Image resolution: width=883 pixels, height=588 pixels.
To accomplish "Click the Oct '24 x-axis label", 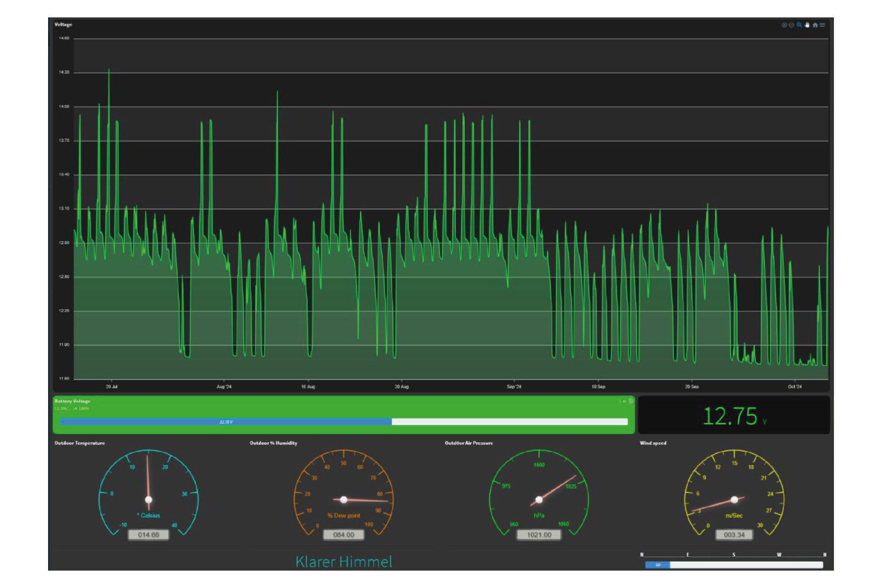I will tap(795, 387).
